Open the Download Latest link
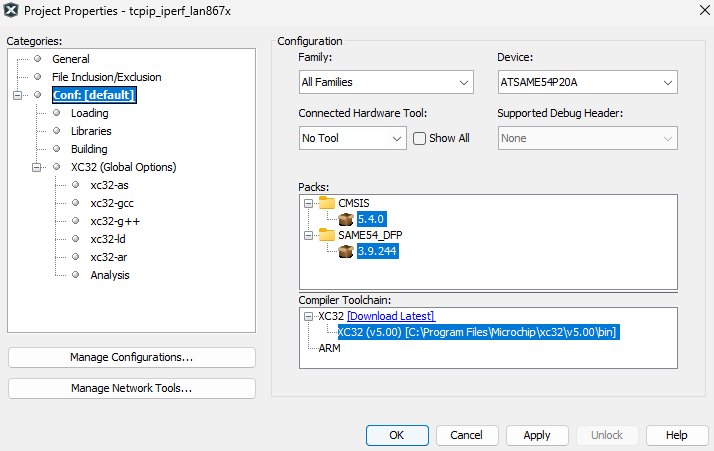 (x=390, y=316)
